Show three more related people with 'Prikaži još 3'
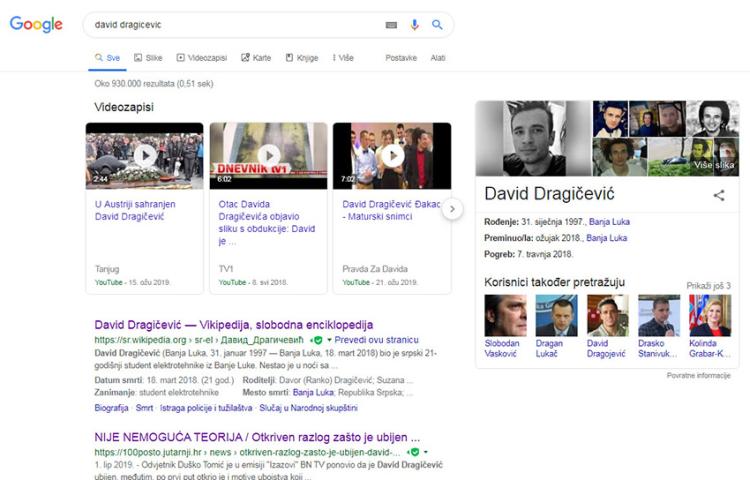This screenshot has height=480, width=750. click(x=708, y=286)
